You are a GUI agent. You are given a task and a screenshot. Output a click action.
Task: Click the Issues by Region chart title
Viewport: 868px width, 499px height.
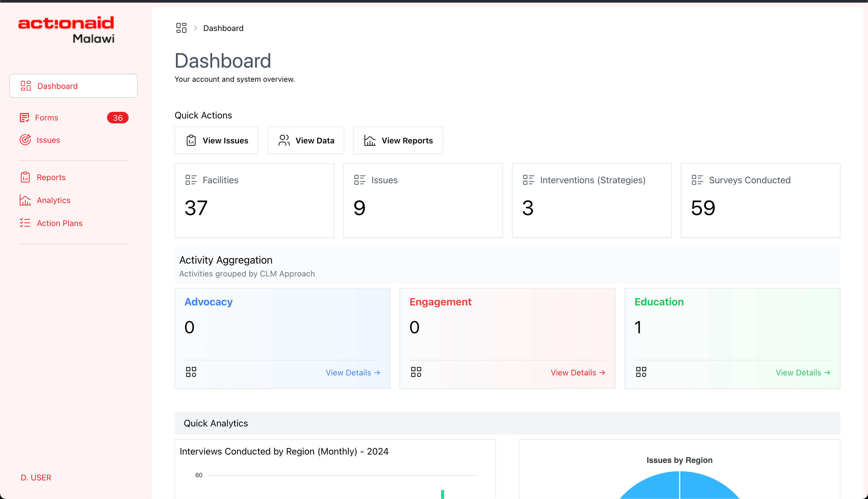pos(679,460)
